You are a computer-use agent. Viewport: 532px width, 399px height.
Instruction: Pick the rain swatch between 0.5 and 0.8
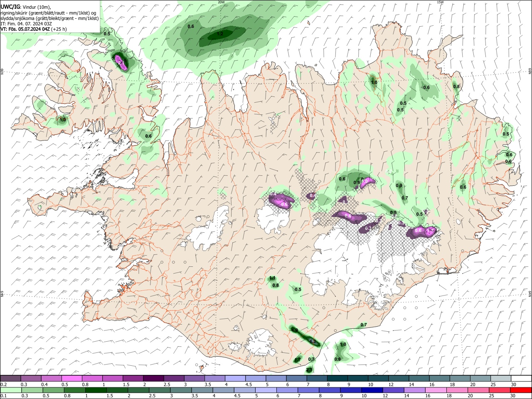click(x=54, y=390)
